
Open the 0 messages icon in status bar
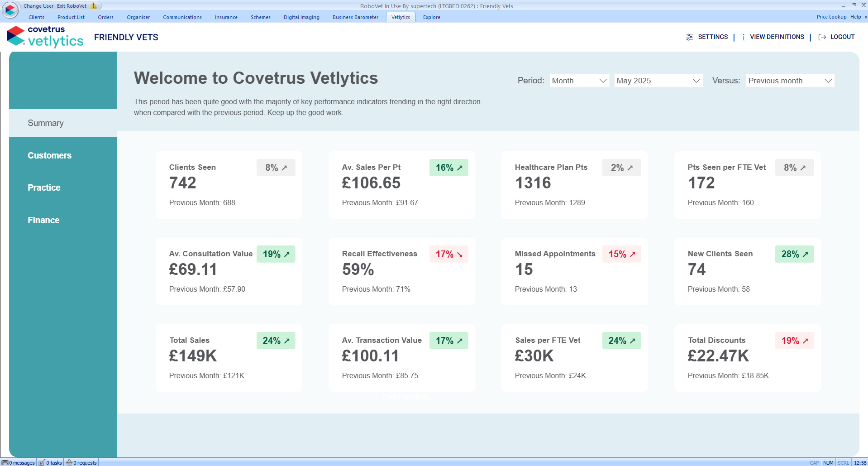[x=5, y=462]
